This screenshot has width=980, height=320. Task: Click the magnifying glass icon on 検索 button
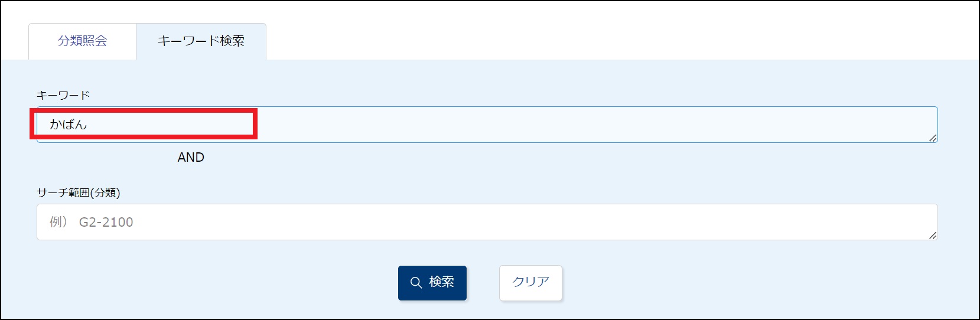(x=416, y=283)
